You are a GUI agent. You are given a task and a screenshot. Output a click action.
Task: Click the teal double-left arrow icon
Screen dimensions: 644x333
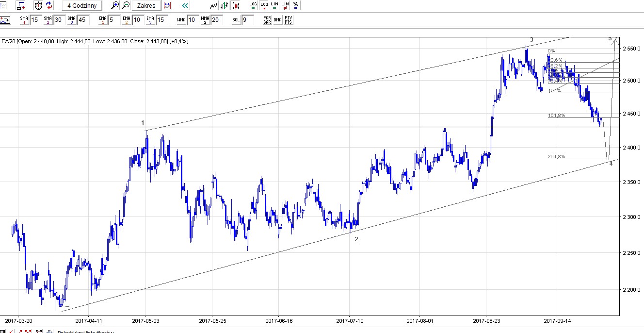pos(185,6)
